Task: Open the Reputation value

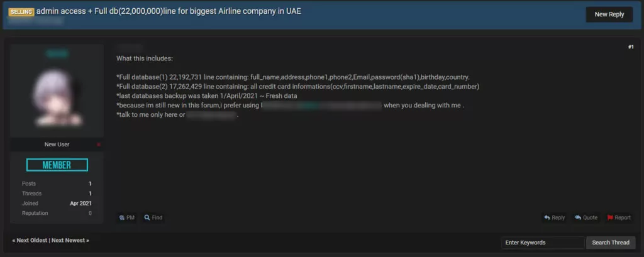Action: pyautogui.click(x=90, y=214)
